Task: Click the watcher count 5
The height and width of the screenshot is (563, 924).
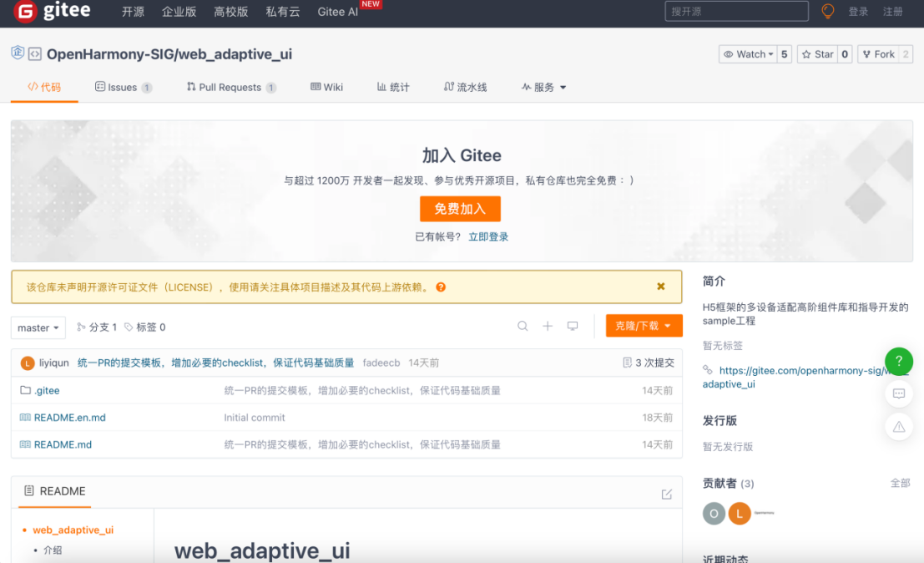Action: click(785, 54)
